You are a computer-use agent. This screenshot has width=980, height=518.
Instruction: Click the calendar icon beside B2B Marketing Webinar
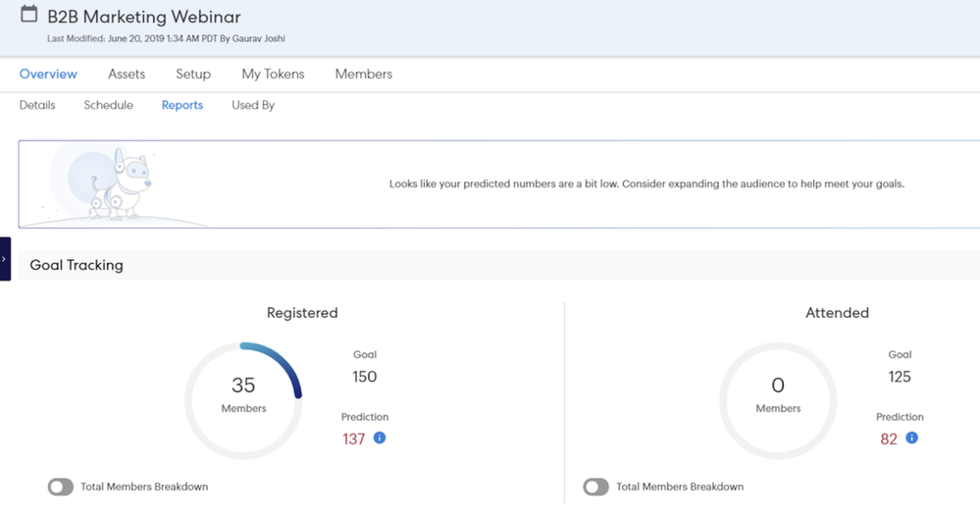[x=29, y=15]
